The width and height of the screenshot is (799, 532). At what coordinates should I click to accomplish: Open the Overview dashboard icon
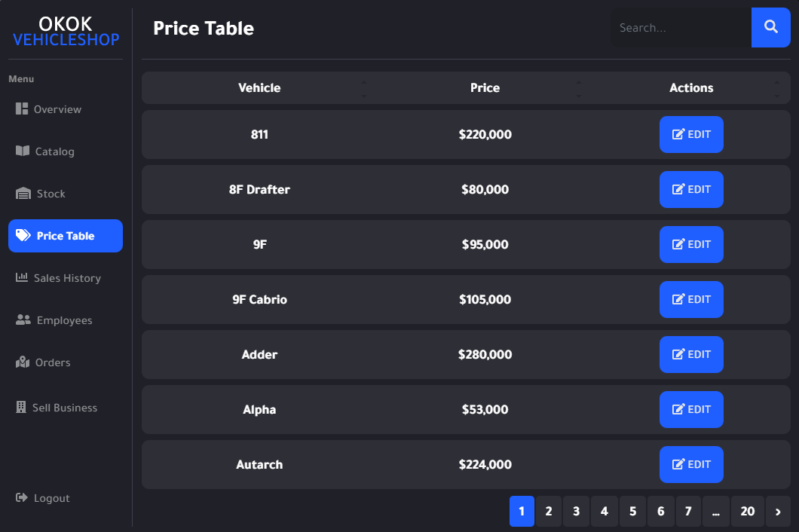(22, 109)
